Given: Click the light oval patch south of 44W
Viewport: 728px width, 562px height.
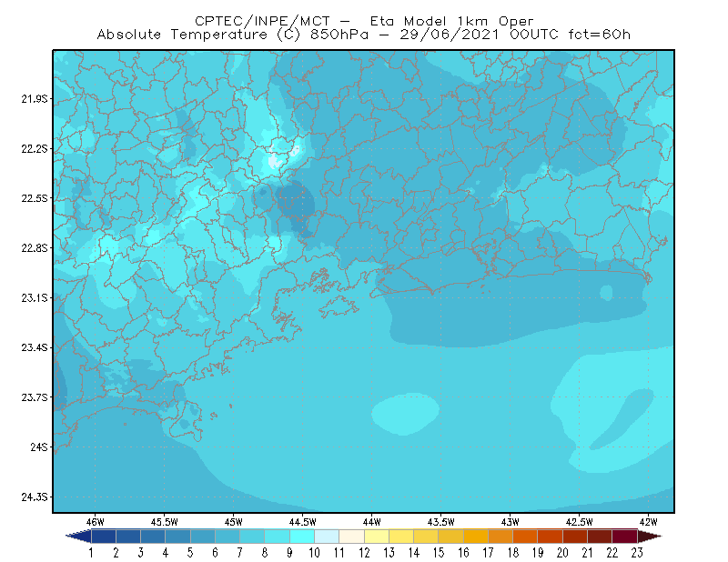Looking at the screenshot, I should pyautogui.click(x=405, y=414).
